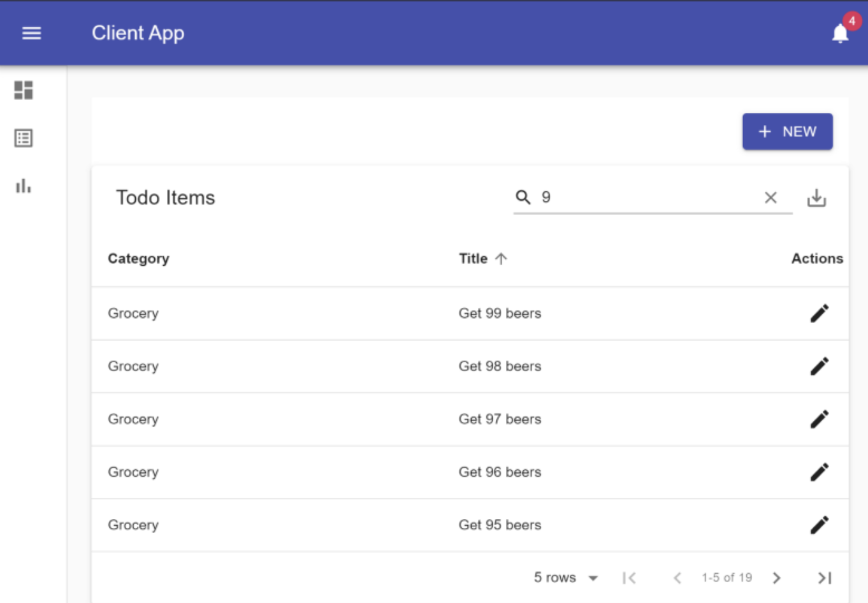This screenshot has width=868, height=603.
Task: Go to the dashboard sidebar icon
Action: (24, 90)
